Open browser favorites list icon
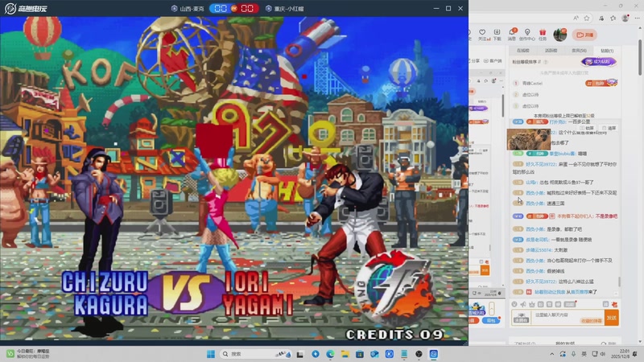 (x=613, y=18)
